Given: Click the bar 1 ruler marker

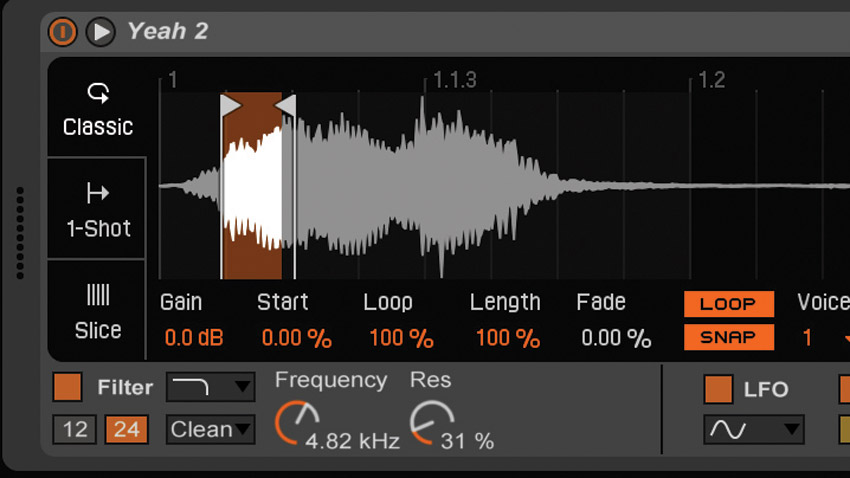Looking at the screenshot, I should (172, 80).
